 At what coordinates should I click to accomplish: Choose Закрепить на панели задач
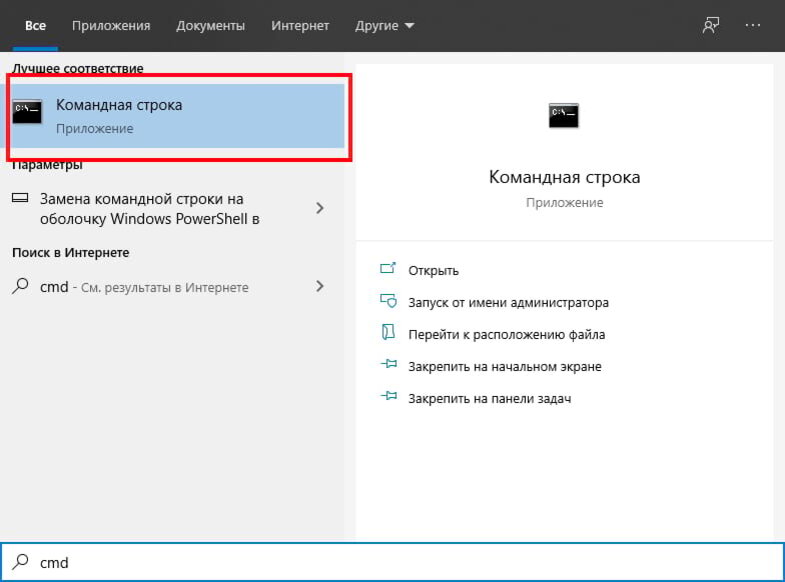[x=490, y=399]
